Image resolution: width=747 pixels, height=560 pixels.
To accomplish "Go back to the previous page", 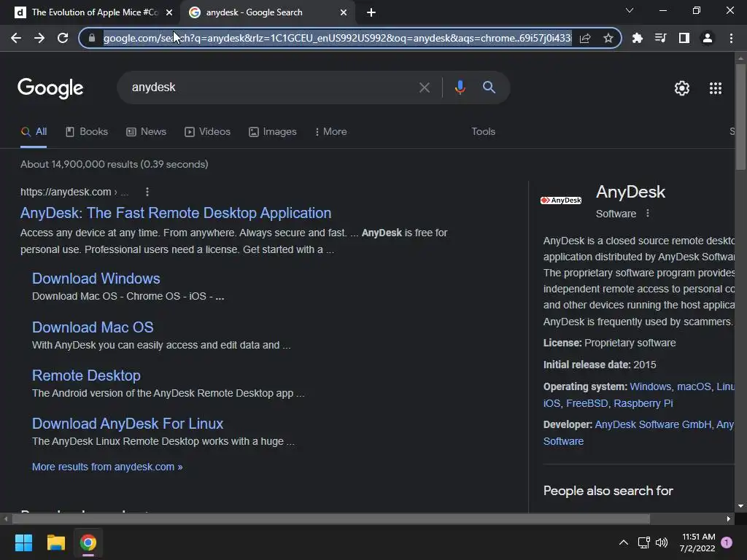I will (16, 38).
